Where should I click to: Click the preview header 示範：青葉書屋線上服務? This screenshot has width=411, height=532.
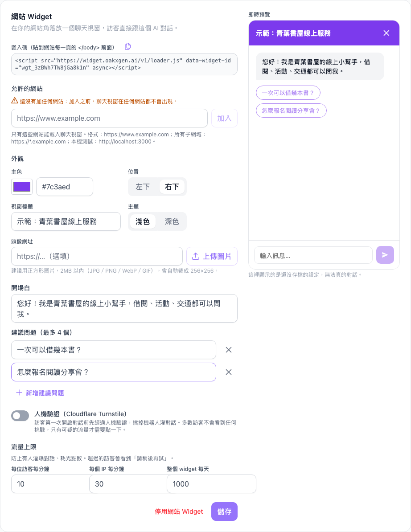[293, 33]
